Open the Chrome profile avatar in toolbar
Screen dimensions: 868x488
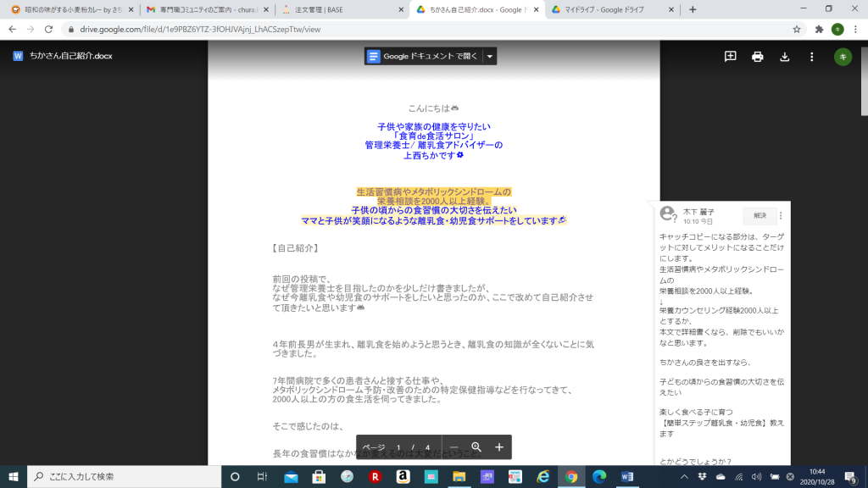[x=837, y=30]
